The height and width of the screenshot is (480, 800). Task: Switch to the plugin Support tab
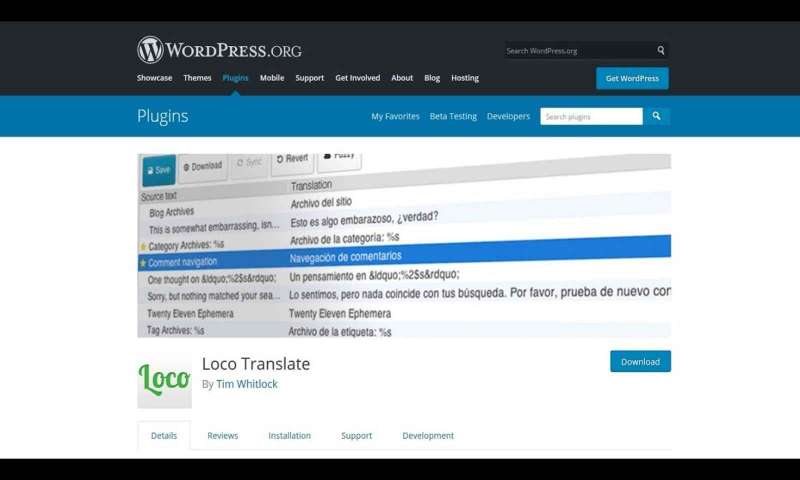[x=357, y=436]
